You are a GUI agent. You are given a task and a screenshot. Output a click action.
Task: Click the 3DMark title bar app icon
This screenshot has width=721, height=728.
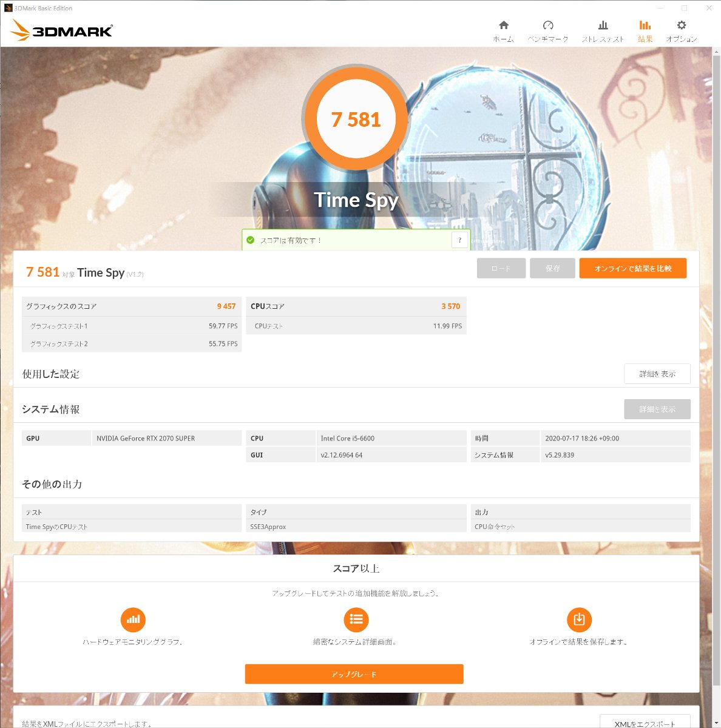8,8
